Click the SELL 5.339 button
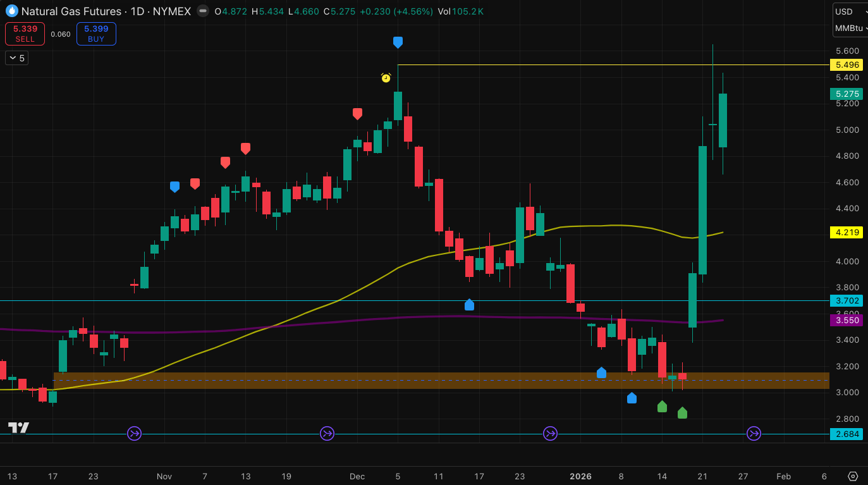This screenshot has height=485, width=868. tap(25, 34)
